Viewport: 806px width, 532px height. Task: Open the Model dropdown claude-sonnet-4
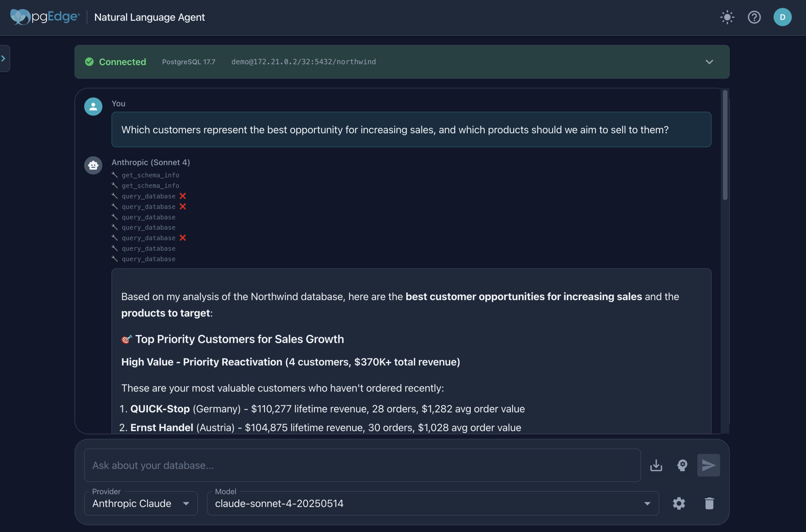point(433,503)
